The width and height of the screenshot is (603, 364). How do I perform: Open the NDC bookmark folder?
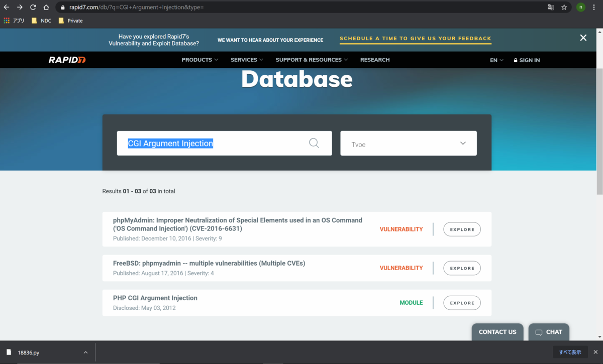(41, 21)
